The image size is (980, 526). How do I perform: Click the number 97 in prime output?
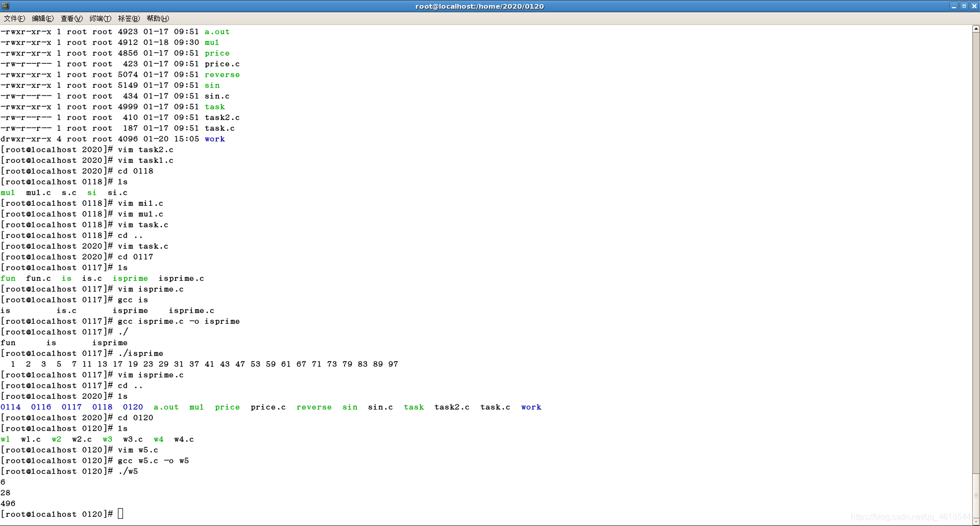393,364
